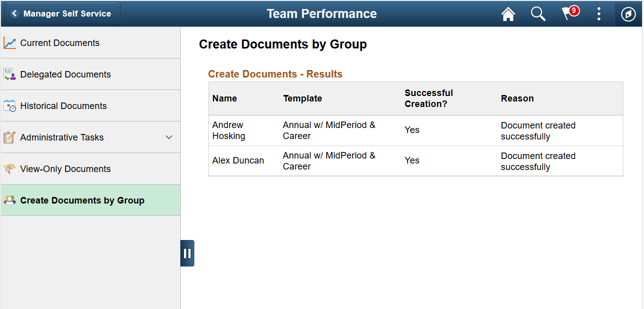Click the Administrative Tasks notepad icon
Screen dimensions: 644x309
click(10, 137)
